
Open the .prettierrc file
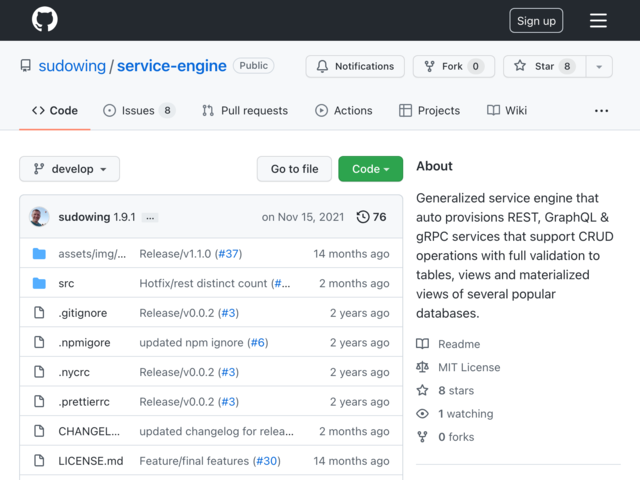[x=84, y=402]
